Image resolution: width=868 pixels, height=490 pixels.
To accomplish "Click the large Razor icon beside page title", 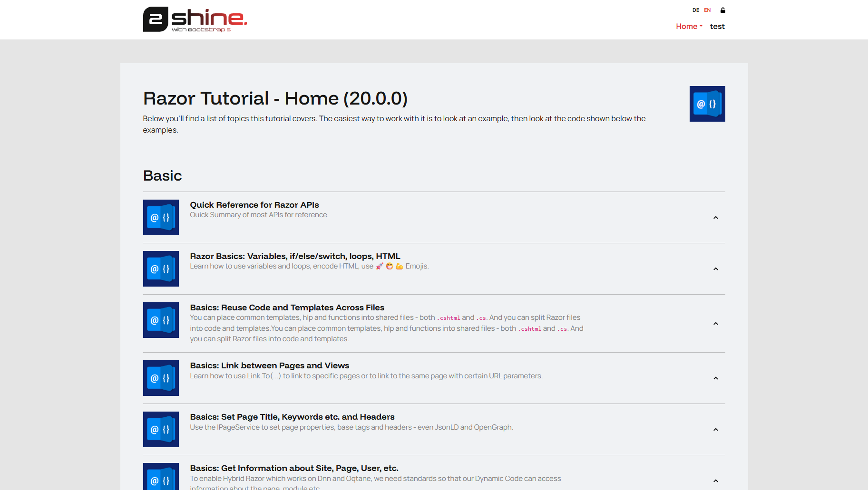I will pyautogui.click(x=707, y=104).
